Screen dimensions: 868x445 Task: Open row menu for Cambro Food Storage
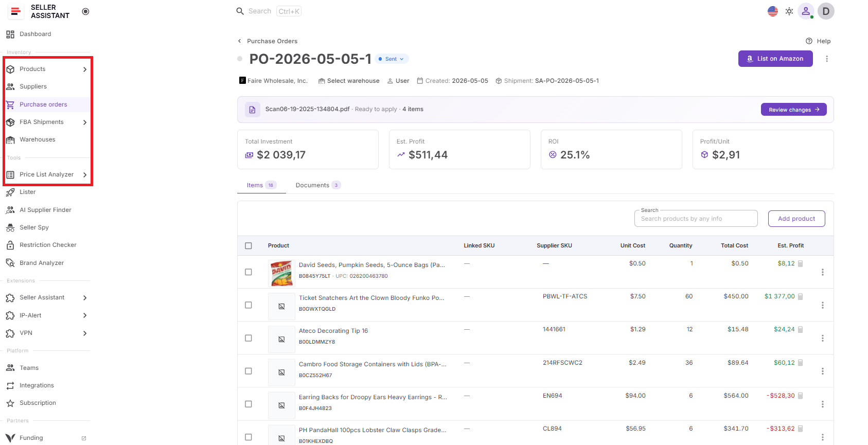[823, 371]
